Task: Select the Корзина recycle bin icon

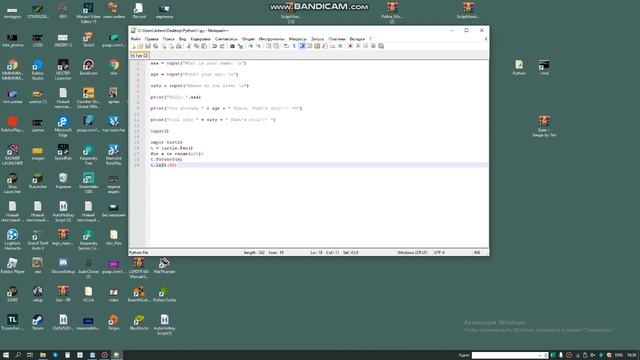Action: (x=63, y=181)
